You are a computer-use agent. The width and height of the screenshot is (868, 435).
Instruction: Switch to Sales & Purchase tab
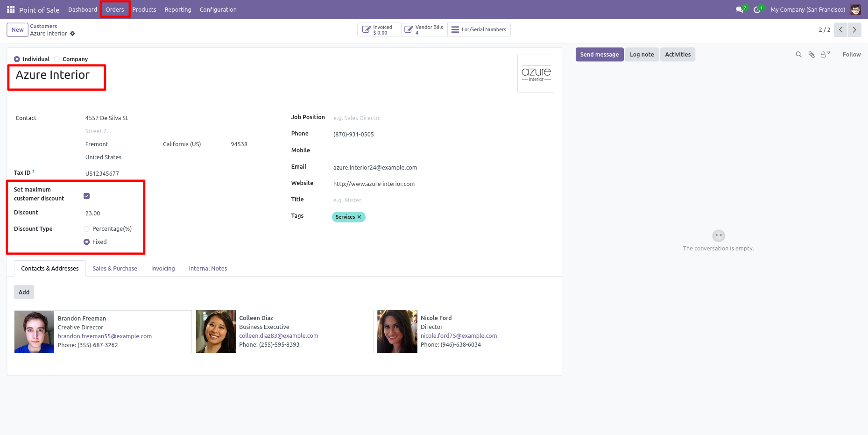115,268
